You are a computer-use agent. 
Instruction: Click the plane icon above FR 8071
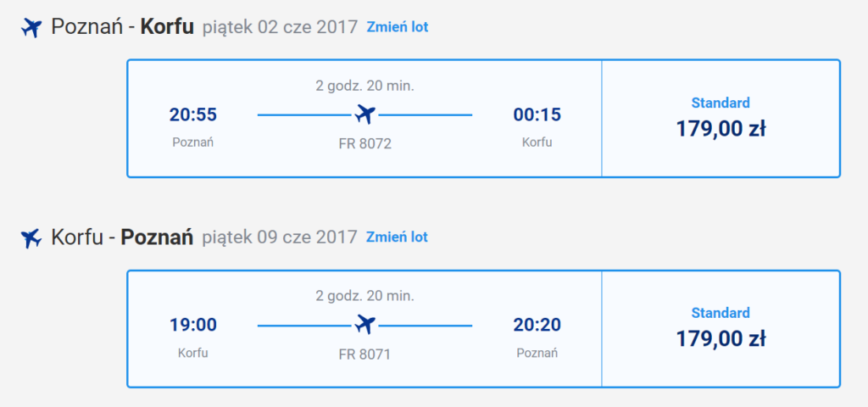pos(364,325)
